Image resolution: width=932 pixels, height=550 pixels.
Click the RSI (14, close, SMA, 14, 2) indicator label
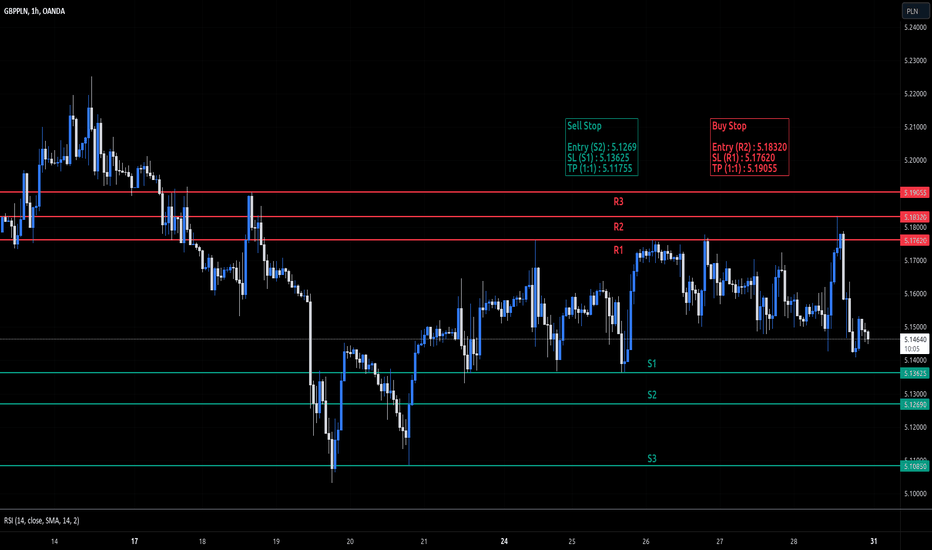[42, 520]
